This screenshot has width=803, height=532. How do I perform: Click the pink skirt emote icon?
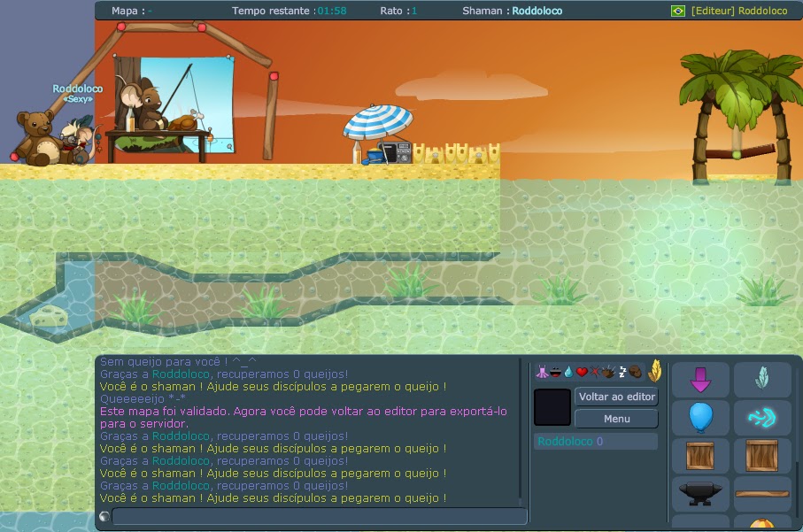pos(543,372)
